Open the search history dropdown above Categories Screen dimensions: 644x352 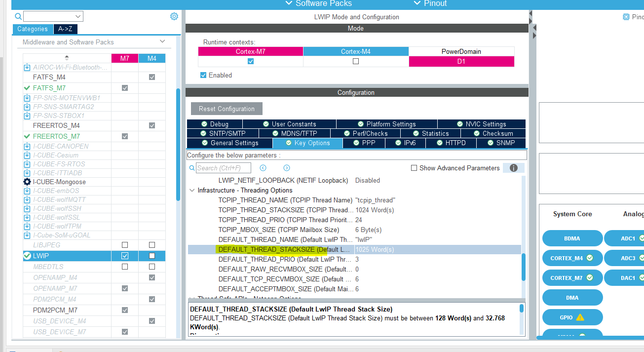[x=78, y=16]
